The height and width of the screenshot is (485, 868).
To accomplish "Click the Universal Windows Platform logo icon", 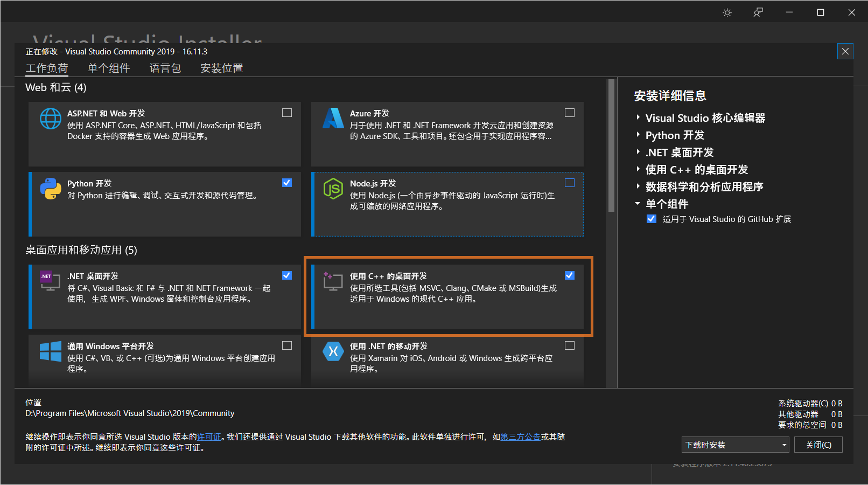I will coord(51,351).
